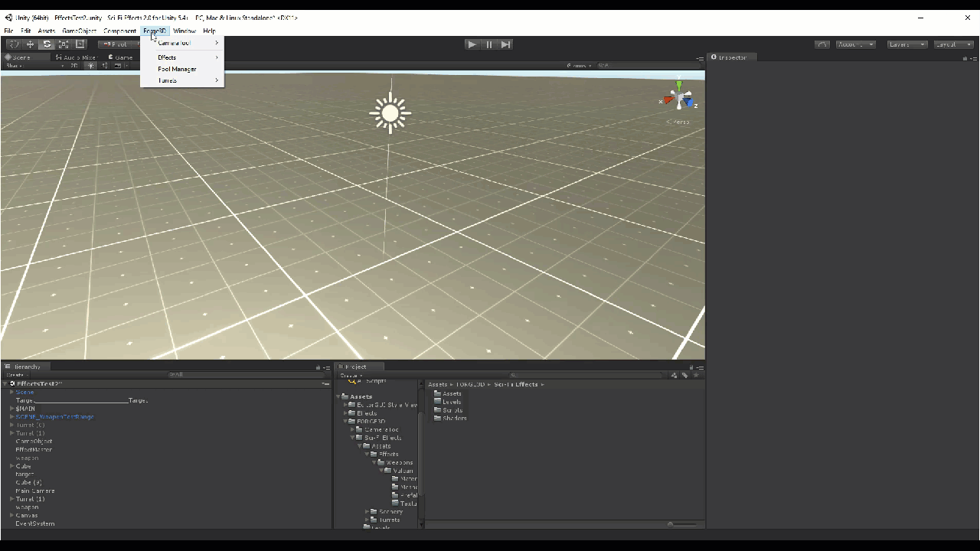Select the Hand tool in the toolbar

tap(14, 44)
